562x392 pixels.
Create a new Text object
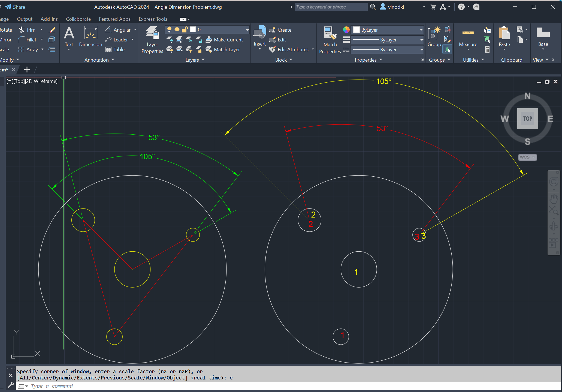coord(69,36)
